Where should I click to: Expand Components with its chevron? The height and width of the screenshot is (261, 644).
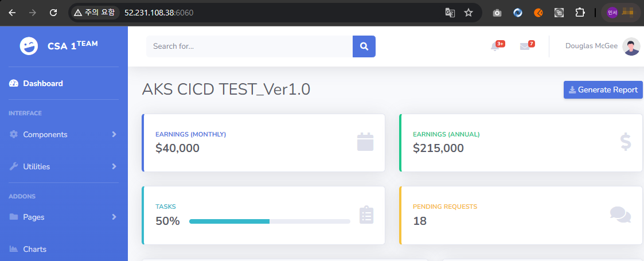[x=114, y=134]
